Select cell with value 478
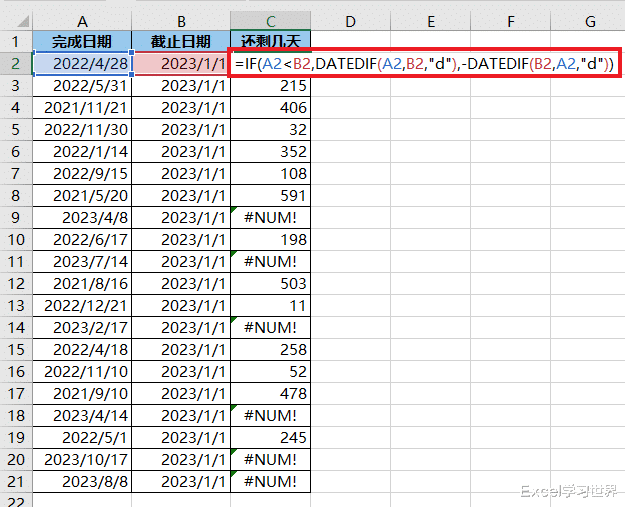 (271, 393)
